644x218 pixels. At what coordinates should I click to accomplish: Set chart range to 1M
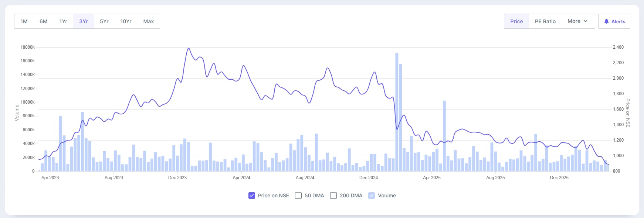(x=24, y=21)
